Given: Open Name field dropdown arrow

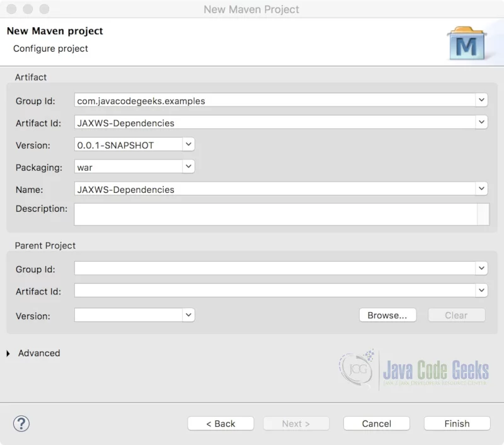Looking at the screenshot, I should click(481, 188).
